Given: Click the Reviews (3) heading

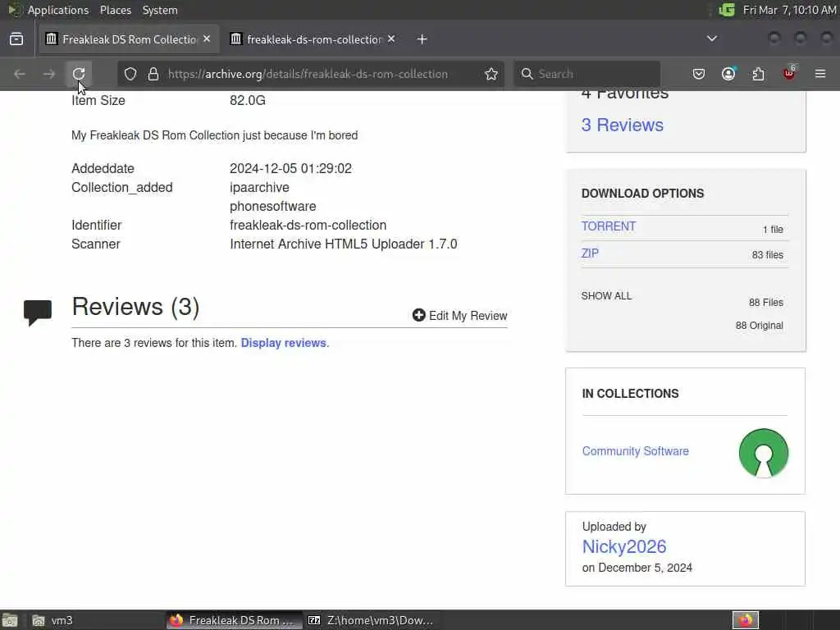Looking at the screenshot, I should tap(135, 307).
